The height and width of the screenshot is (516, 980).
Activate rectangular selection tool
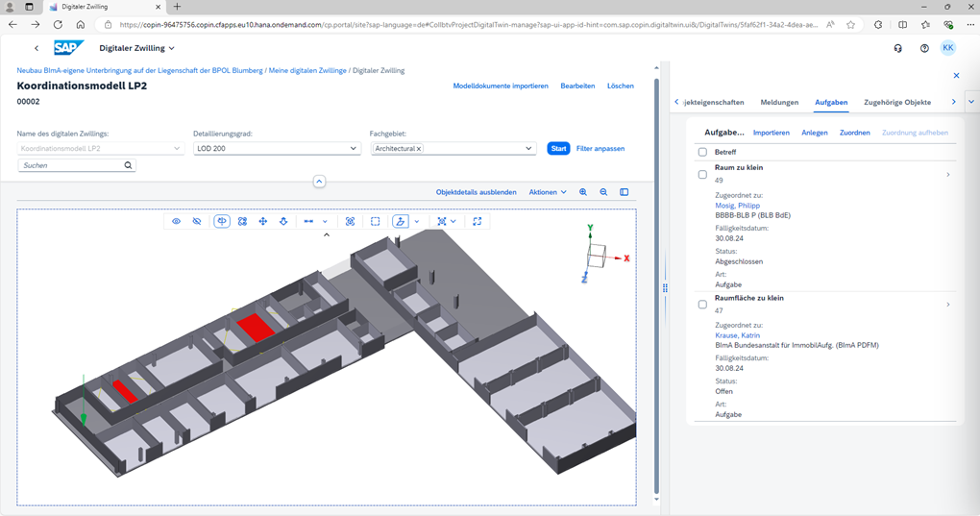tap(375, 221)
